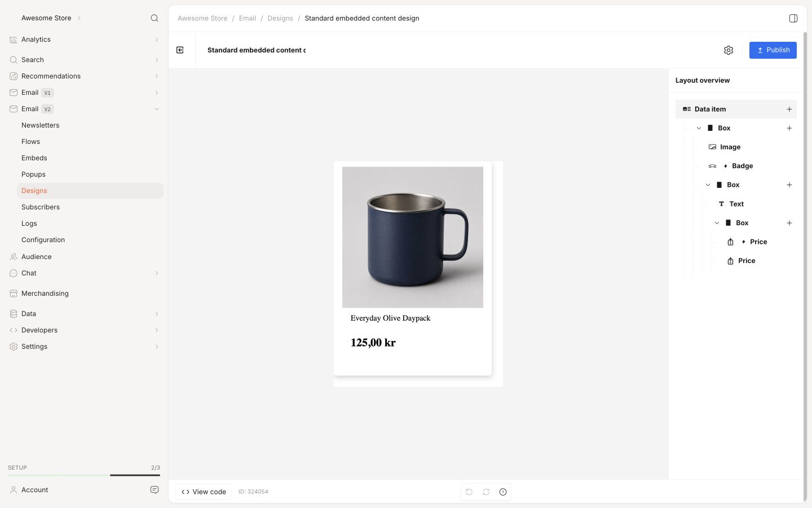The height and width of the screenshot is (508, 812).
Task: Open version history clock icon
Action: click(503, 492)
